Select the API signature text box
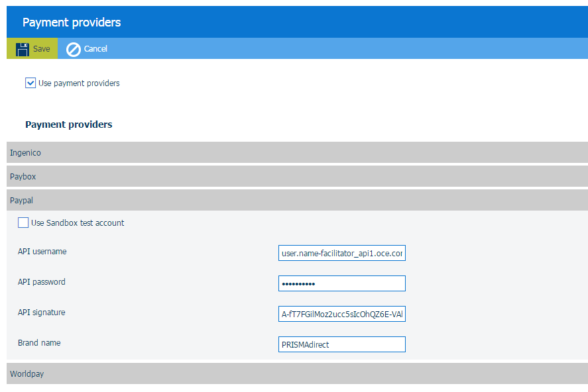 coord(341,314)
